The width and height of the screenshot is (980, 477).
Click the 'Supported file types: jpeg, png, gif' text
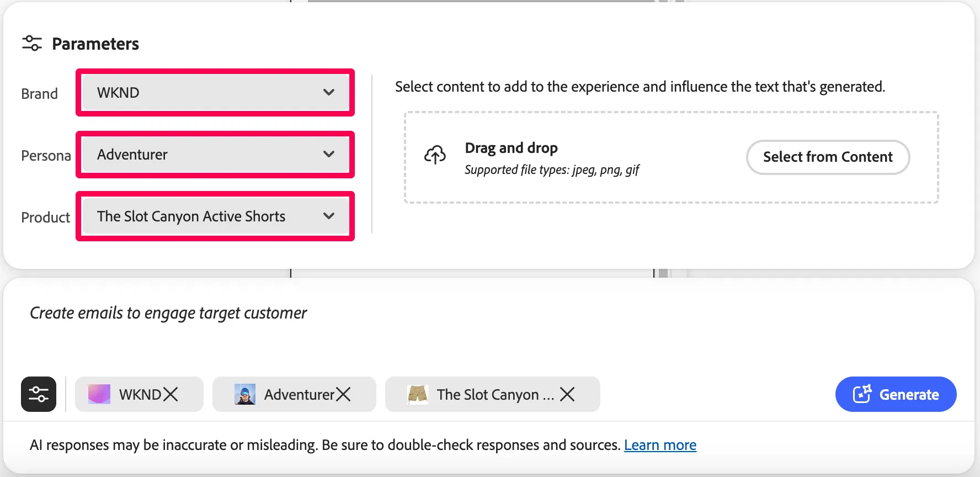(552, 169)
